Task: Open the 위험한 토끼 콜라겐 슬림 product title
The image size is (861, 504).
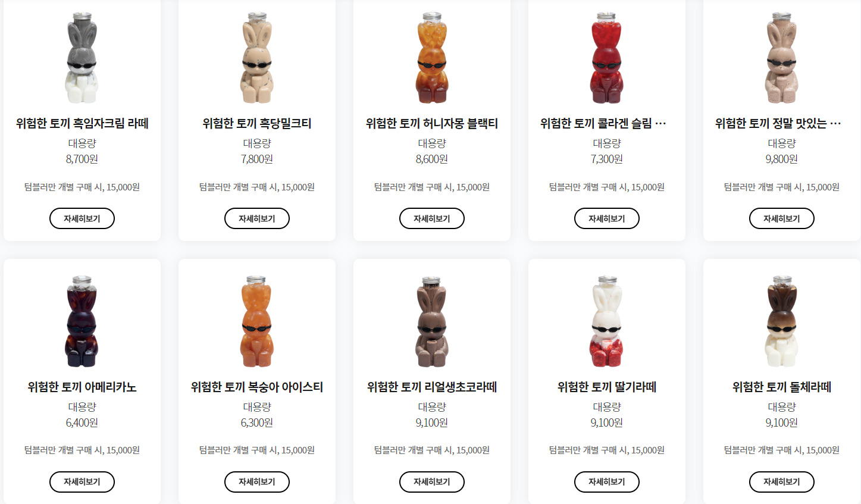Action: [x=603, y=124]
